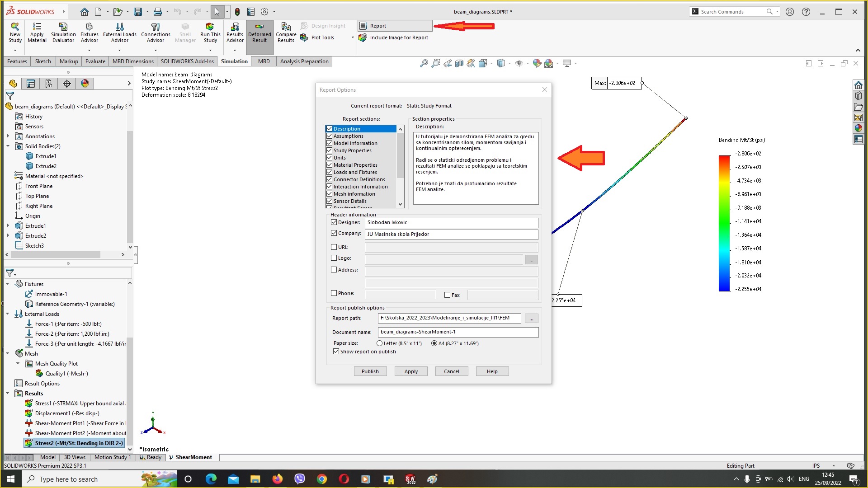Browse for report path folder
868x488 pixels.
532,319
